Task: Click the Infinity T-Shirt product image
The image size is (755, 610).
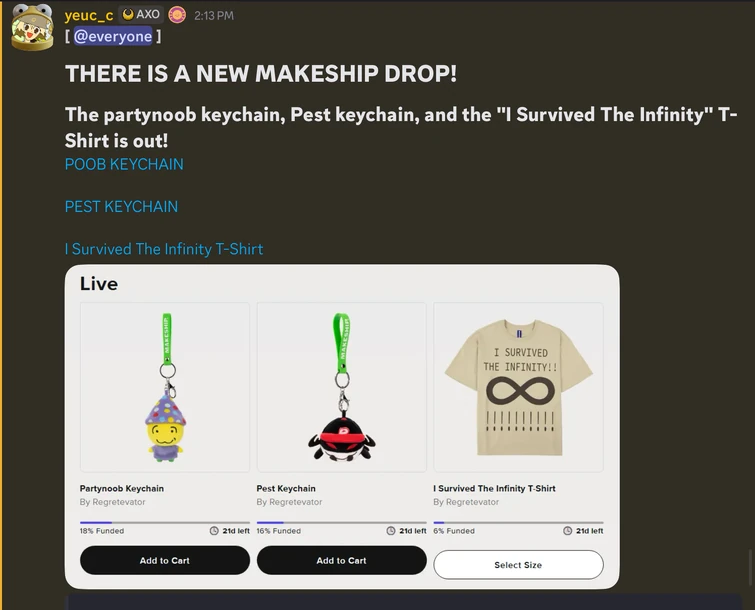Action: tap(518, 387)
